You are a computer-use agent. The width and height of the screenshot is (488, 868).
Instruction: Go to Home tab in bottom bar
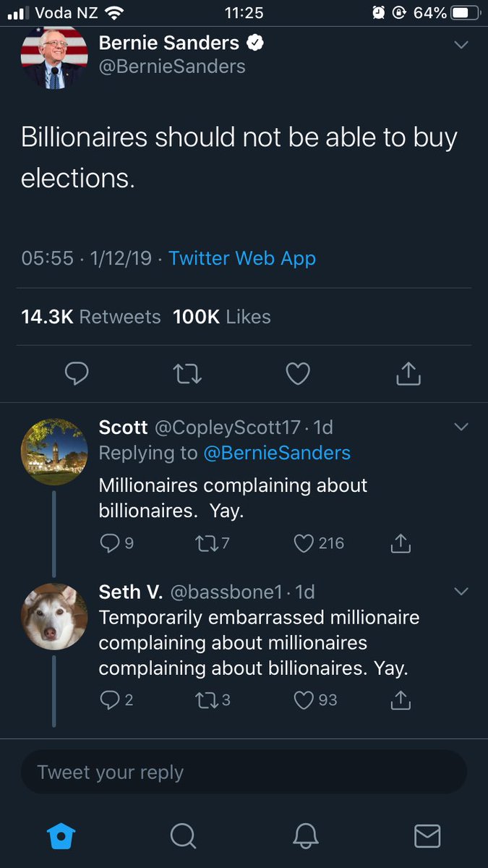[x=61, y=835]
